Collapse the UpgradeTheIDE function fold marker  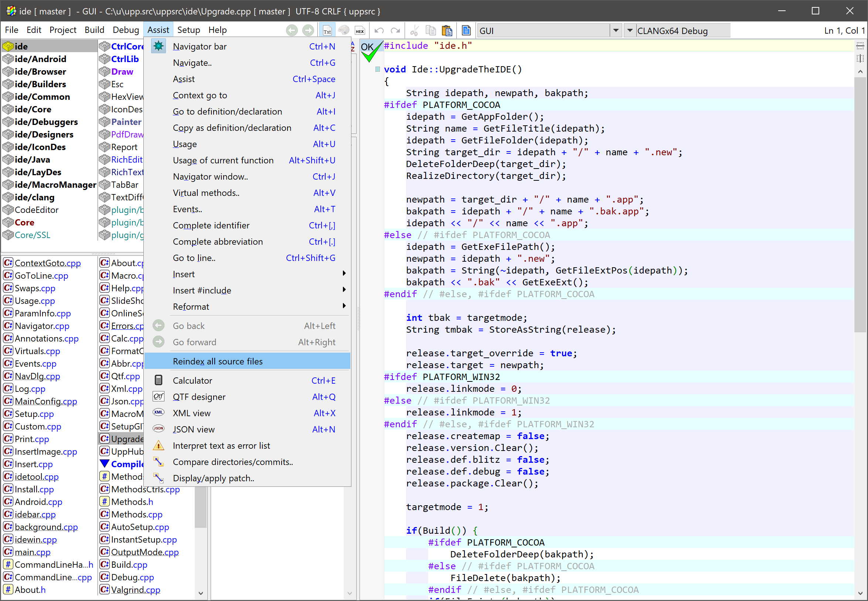[x=377, y=69]
